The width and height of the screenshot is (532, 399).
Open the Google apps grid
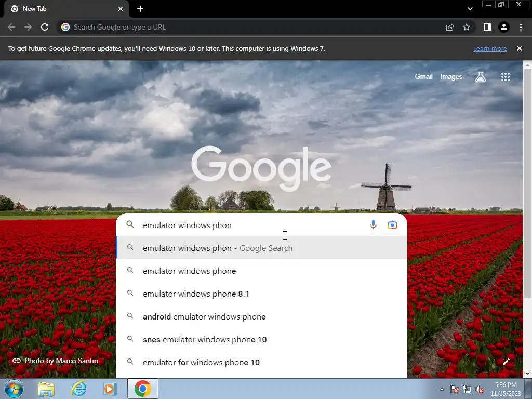coord(506,77)
